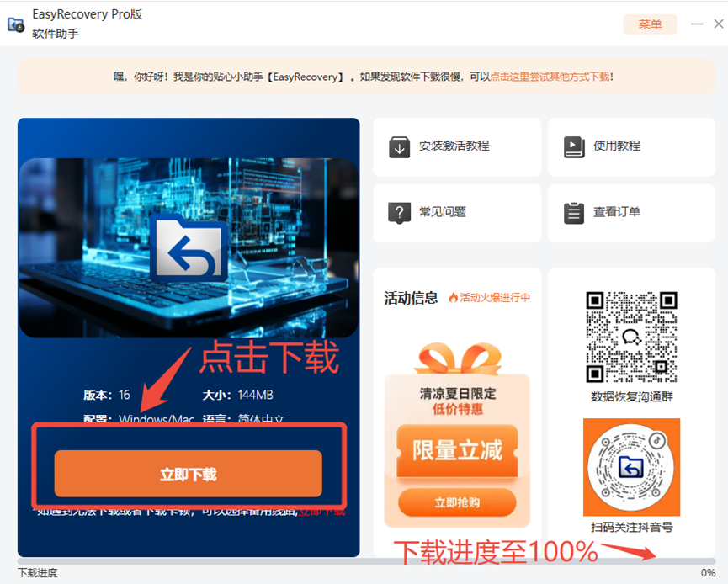Click the EasyRecovery Pro版 title text
The width and height of the screenshot is (728, 584).
tap(88, 14)
